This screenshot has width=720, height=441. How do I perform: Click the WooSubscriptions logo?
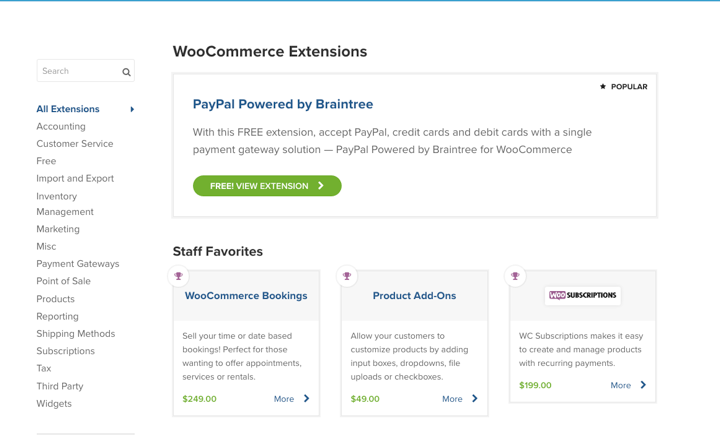[582, 296]
